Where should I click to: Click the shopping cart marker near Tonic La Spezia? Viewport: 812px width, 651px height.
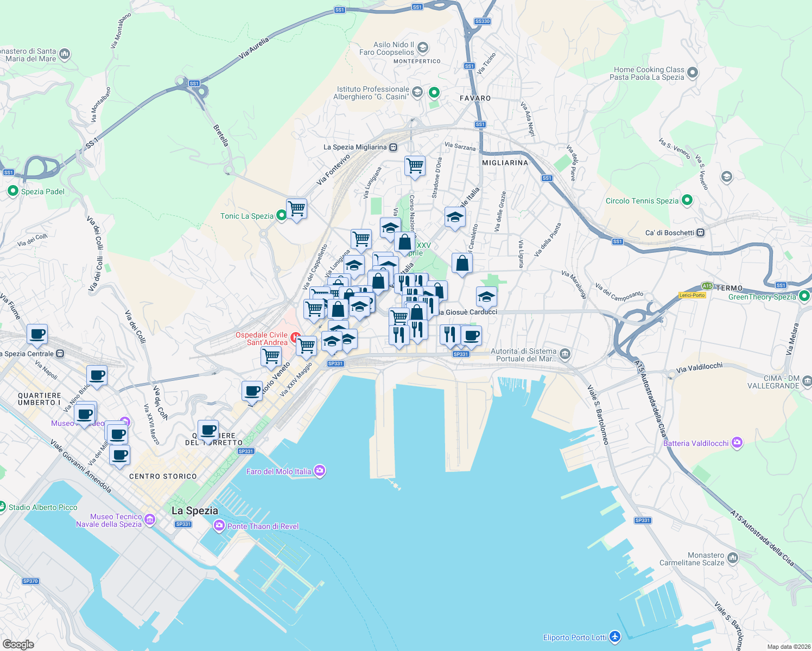(x=296, y=210)
